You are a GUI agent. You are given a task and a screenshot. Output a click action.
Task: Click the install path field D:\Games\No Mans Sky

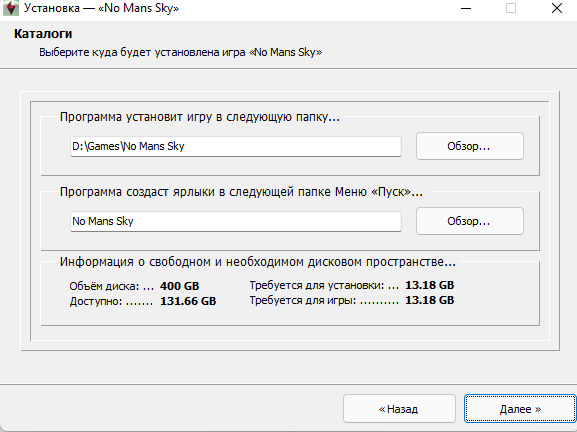click(x=236, y=146)
